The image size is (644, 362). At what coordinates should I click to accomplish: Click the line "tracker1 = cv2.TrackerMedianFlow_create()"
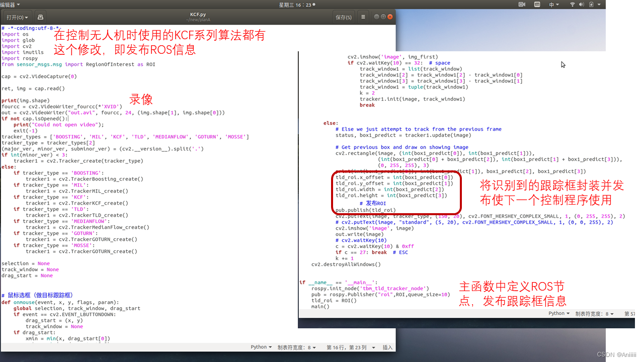pyautogui.click(x=88, y=227)
